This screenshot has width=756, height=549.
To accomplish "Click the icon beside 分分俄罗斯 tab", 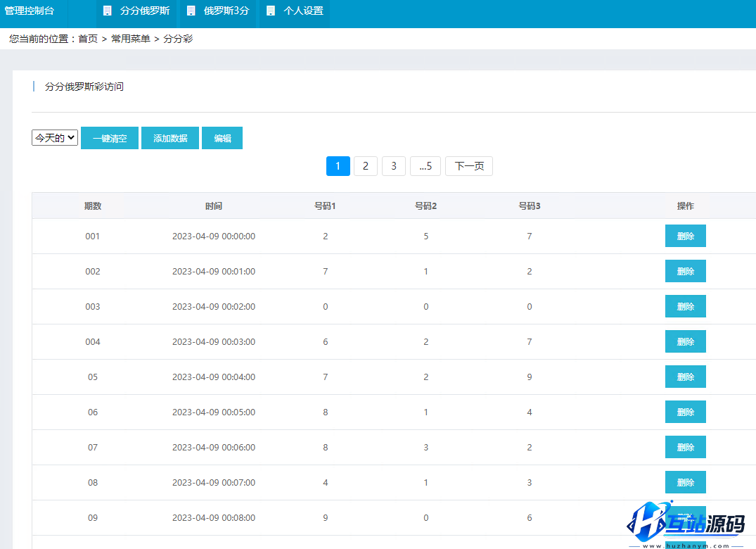I will point(107,11).
